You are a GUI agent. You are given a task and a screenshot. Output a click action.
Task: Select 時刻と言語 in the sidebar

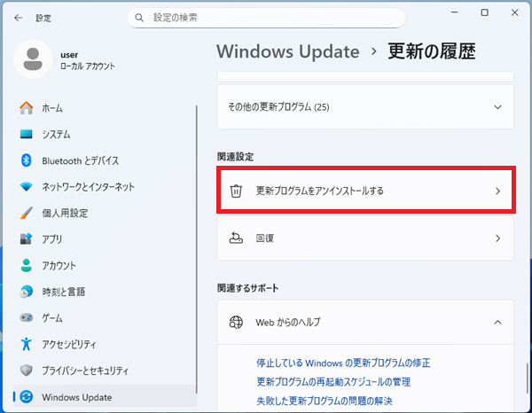[65, 292]
